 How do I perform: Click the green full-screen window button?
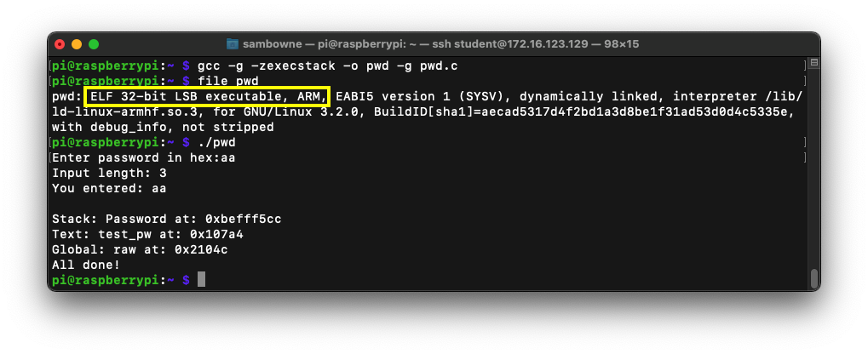click(94, 43)
